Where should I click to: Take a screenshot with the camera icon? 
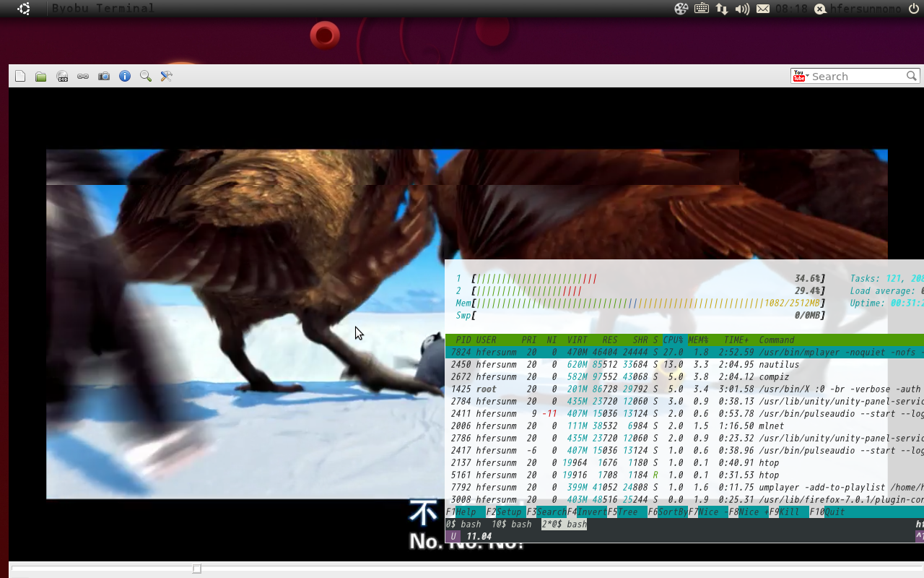coord(104,76)
